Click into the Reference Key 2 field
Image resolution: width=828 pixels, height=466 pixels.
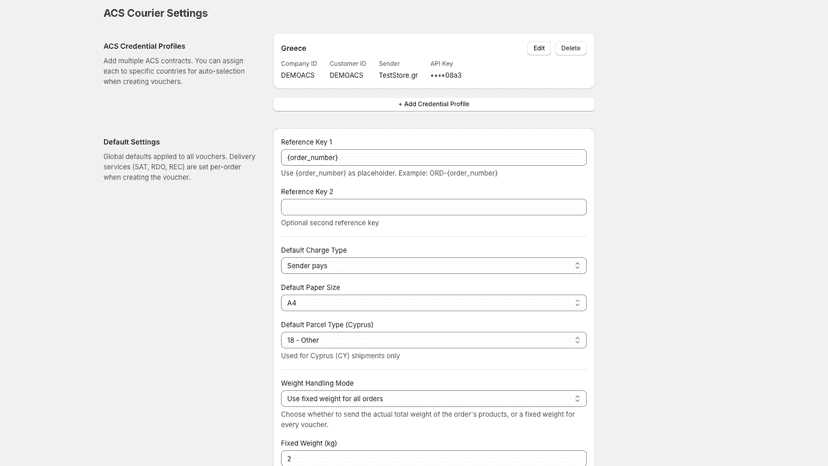point(434,207)
